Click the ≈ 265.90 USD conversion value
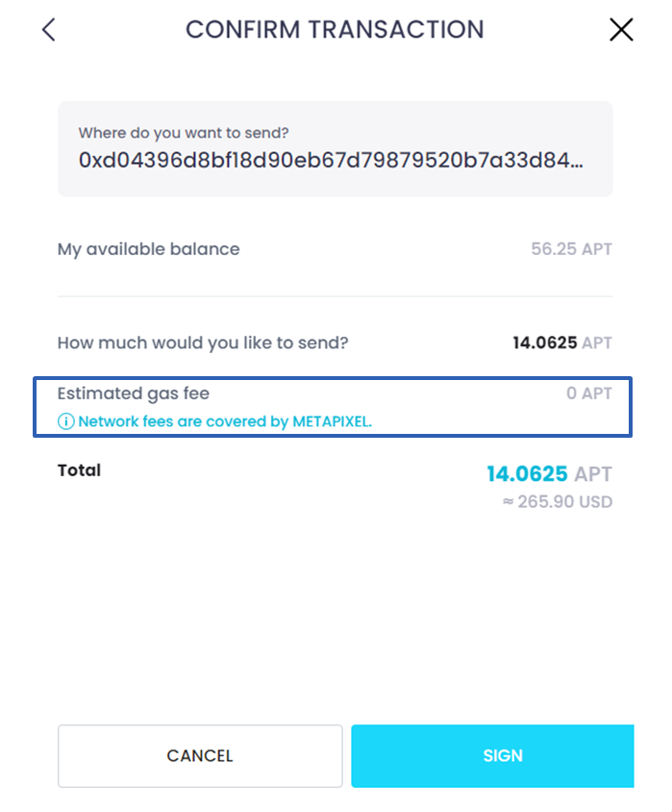Screen dimensions: 672x812 pos(558,502)
